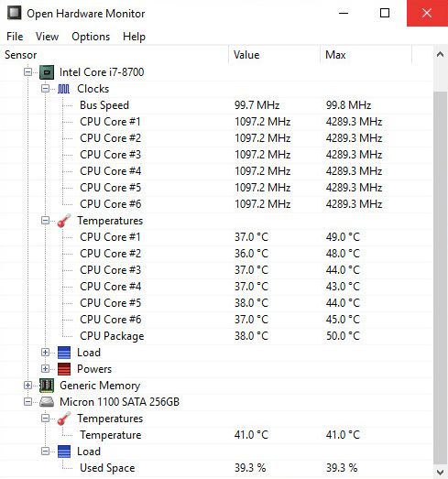Click the scrollbar down arrow
This screenshot has width=448, height=479.
[441, 473]
